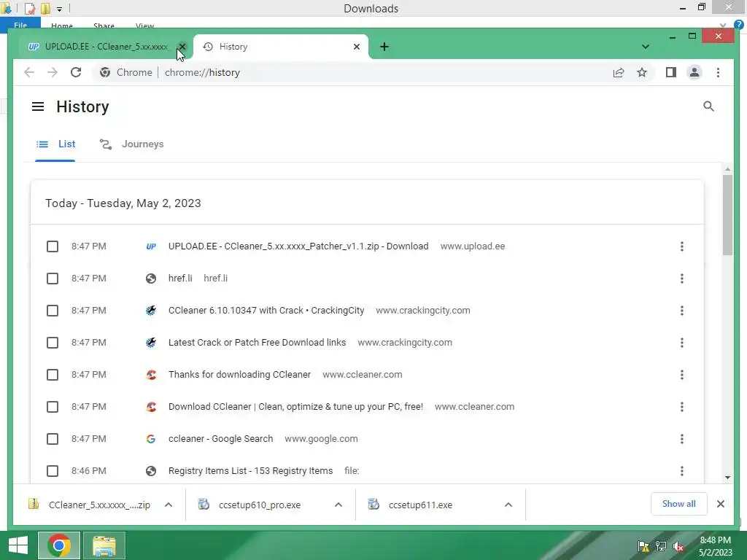Open the UPLOAD.EE CCleaner Patcher history link

(298, 246)
